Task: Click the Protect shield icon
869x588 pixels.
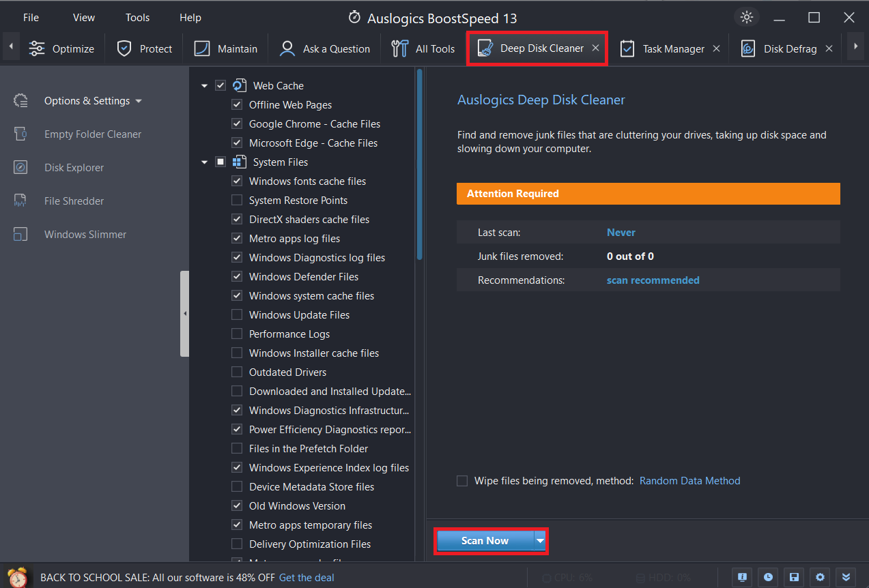Action: coord(124,48)
